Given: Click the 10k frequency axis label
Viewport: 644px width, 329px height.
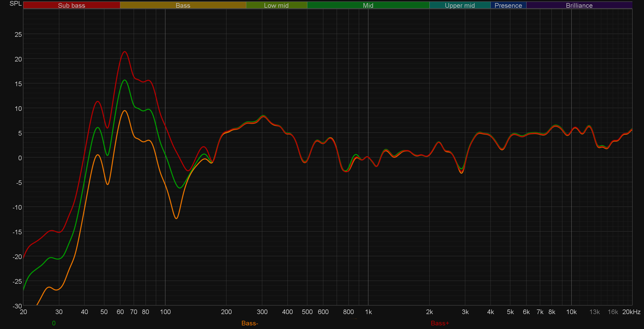Looking at the screenshot, I should click(571, 312).
